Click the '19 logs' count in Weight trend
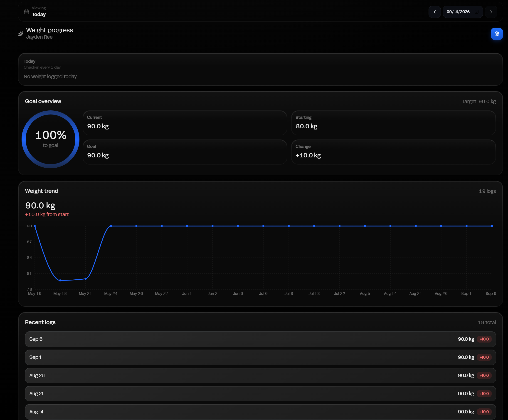Screen dimensions: 508x420 (x=487, y=191)
